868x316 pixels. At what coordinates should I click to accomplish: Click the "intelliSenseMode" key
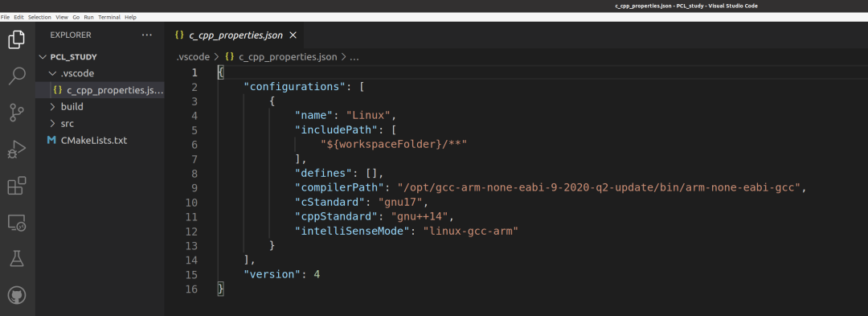pyautogui.click(x=353, y=231)
